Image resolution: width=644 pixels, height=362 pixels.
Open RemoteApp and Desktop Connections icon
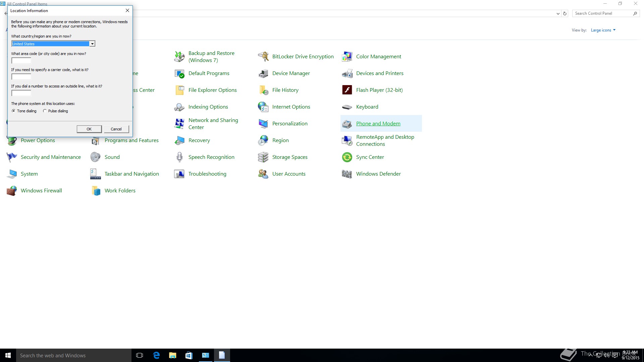click(347, 140)
